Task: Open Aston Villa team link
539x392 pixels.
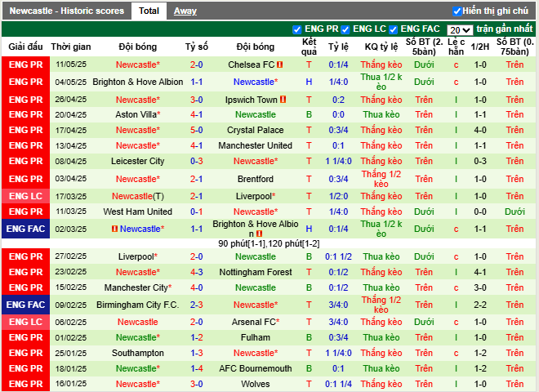Action: [138, 114]
